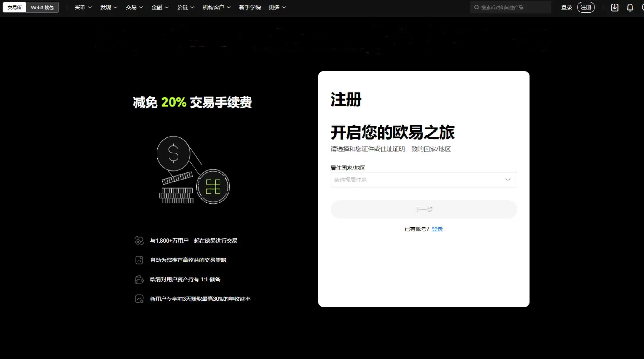Click the search magnifier icon
Screen dimensions: 644x359
pos(476,7)
